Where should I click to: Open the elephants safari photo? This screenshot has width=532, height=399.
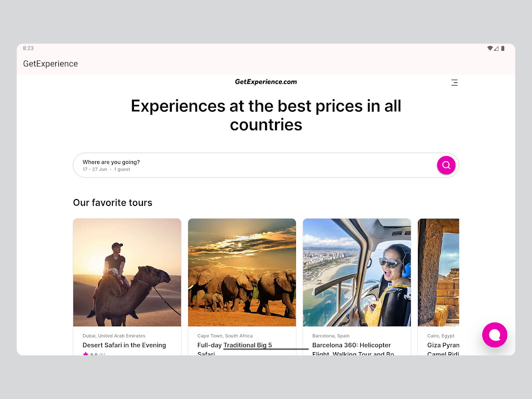click(x=242, y=272)
